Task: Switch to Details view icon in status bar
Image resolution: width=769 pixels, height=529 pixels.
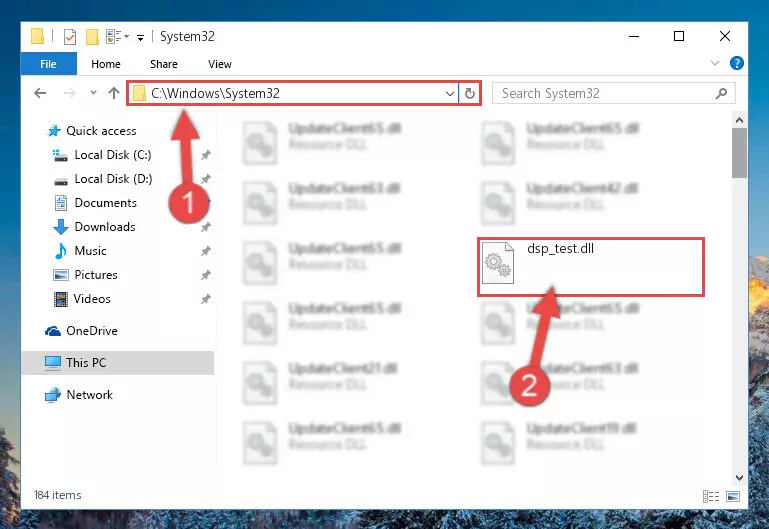Action: (x=711, y=497)
